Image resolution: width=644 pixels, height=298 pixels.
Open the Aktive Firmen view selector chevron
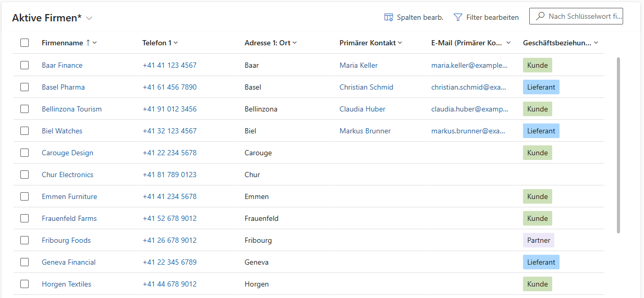click(x=89, y=18)
